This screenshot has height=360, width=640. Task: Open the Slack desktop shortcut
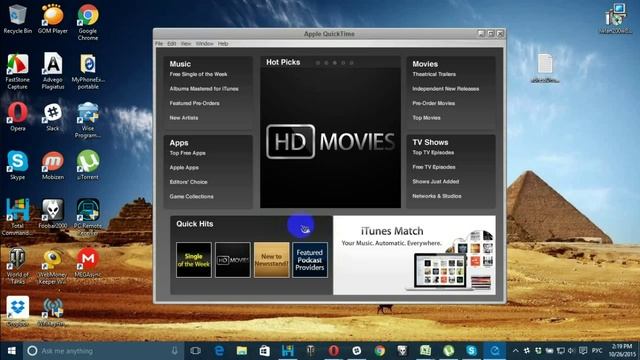[x=53, y=117]
